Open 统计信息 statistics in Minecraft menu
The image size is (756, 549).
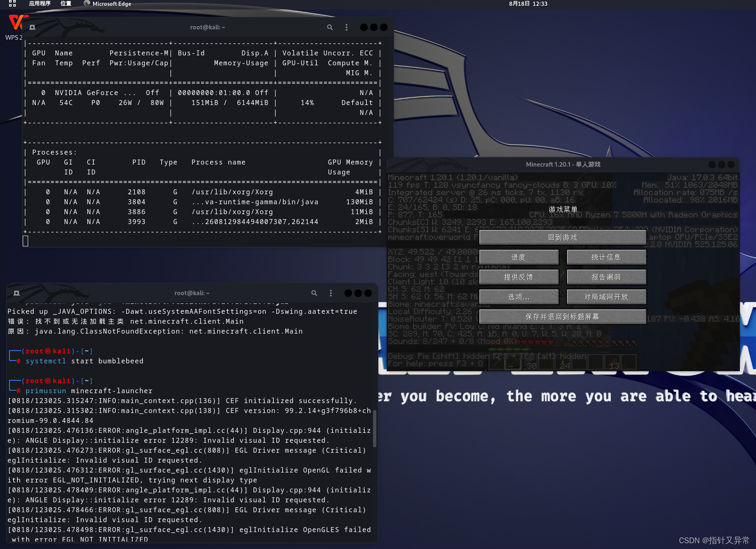click(606, 257)
